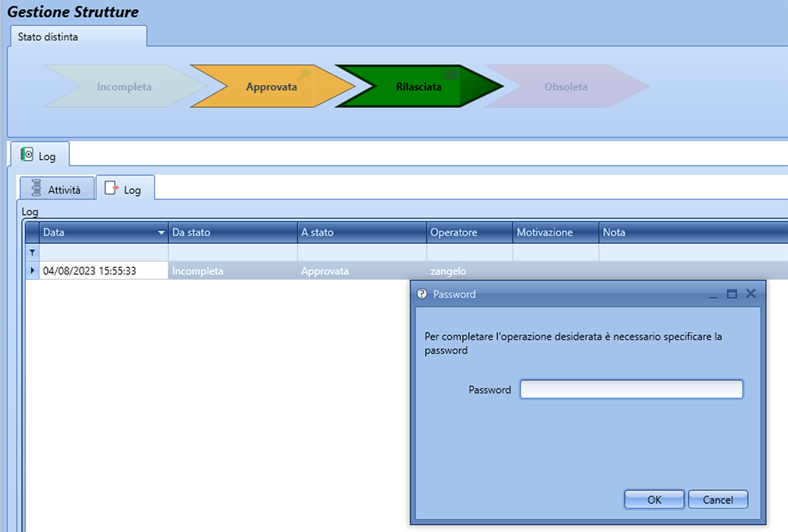The width and height of the screenshot is (788, 532).
Task: Select the Incompleta state arrow
Action: (x=124, y=87)
